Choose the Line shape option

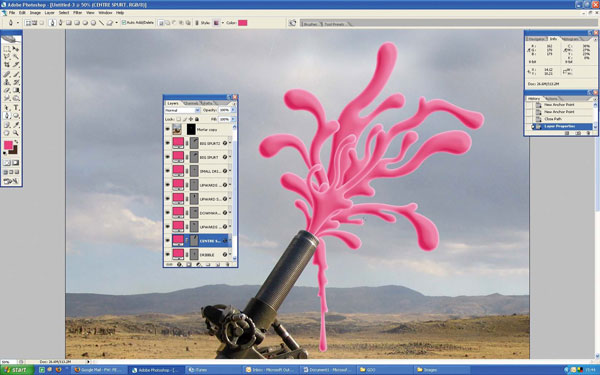pos(101,23)
